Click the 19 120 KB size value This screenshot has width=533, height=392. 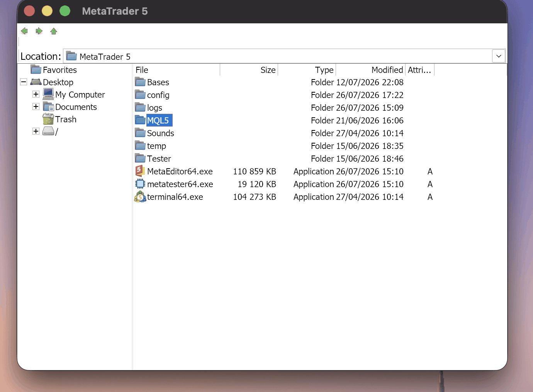[257, 184]
